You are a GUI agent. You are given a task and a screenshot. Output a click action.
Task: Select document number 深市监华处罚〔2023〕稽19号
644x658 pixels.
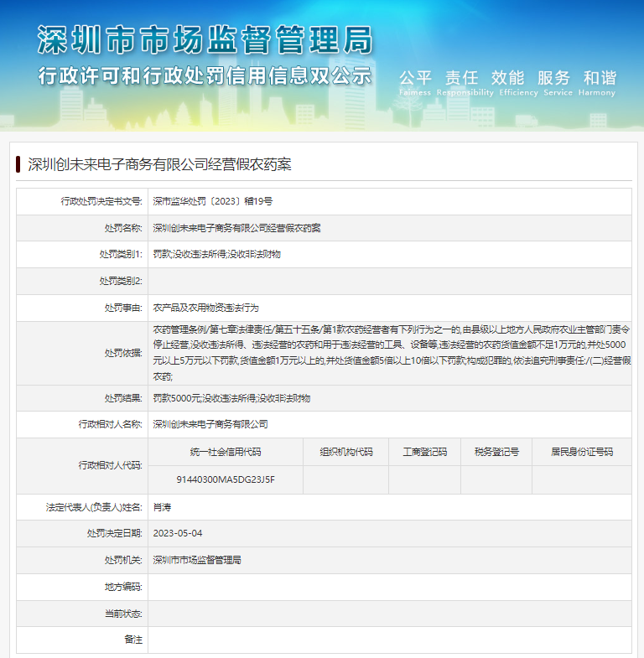(x=212, y=201)
